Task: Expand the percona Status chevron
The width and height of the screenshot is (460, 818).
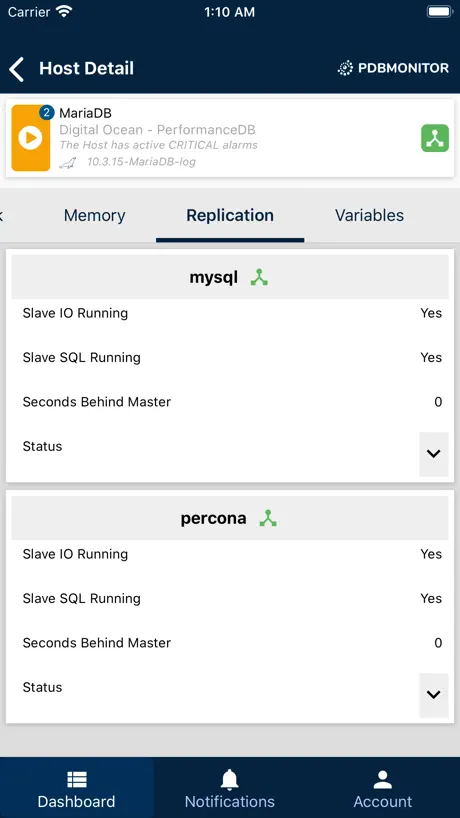Action: coord(433,695)
